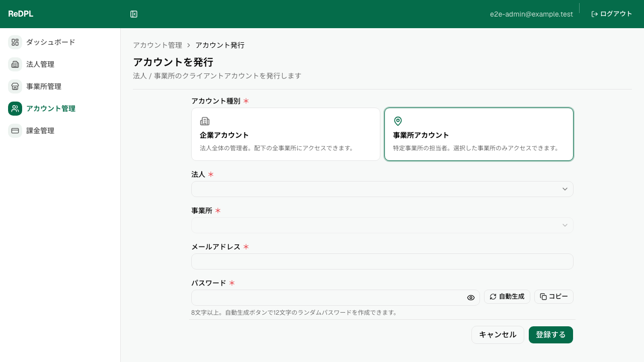Open 事業所管理 in the sidebar
The height and width of the screenshot is (362, 644).
tap(44, 86)
